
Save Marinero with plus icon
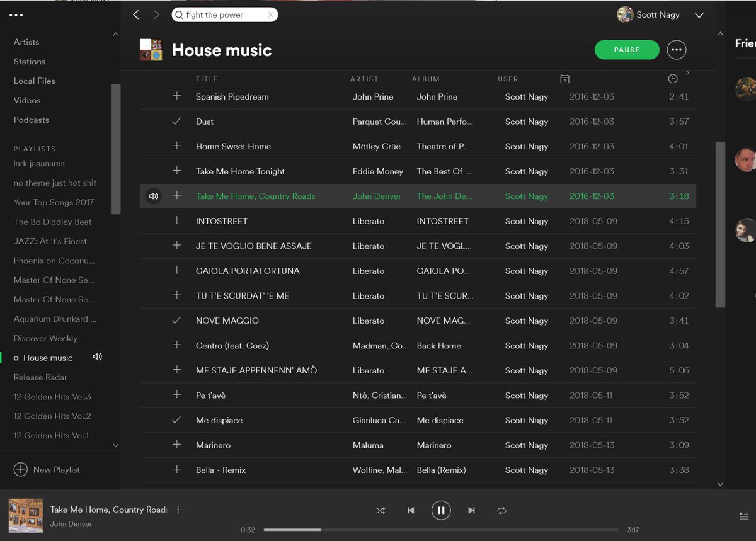(x=176, y=445)
